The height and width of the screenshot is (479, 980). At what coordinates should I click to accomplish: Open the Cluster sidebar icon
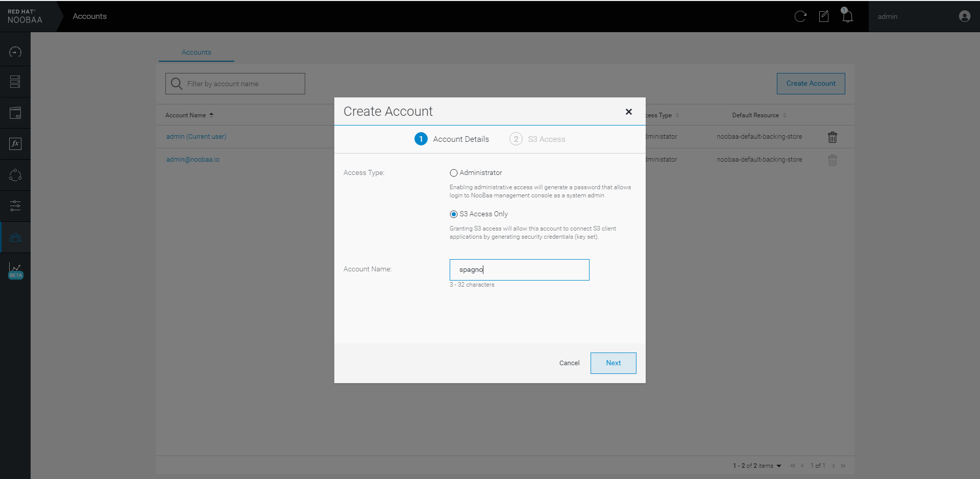[15, 175]
